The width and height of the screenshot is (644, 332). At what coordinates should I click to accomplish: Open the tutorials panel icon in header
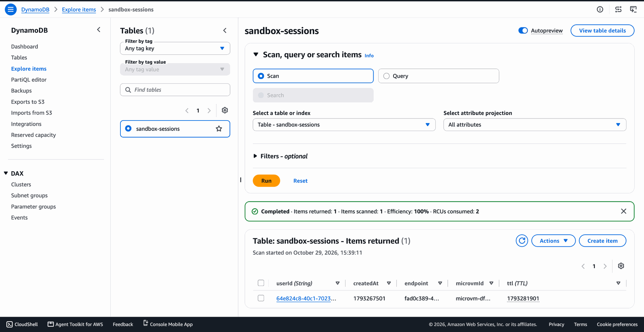coord(633,9)
